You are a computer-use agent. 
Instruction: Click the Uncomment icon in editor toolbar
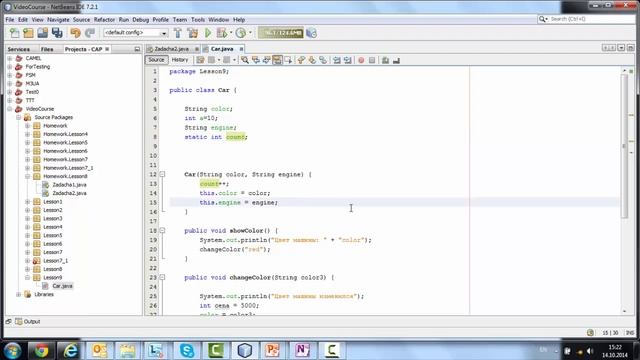396,60
